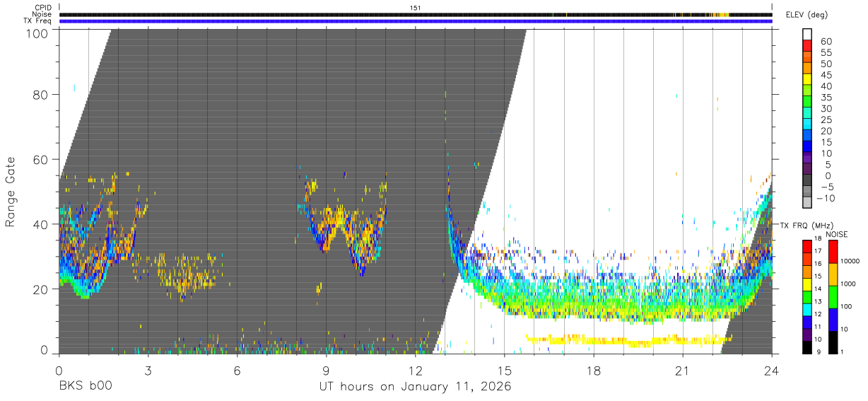
Task: Click the 30 label on ELEV colorbar
Action: [x=825, y=109]
